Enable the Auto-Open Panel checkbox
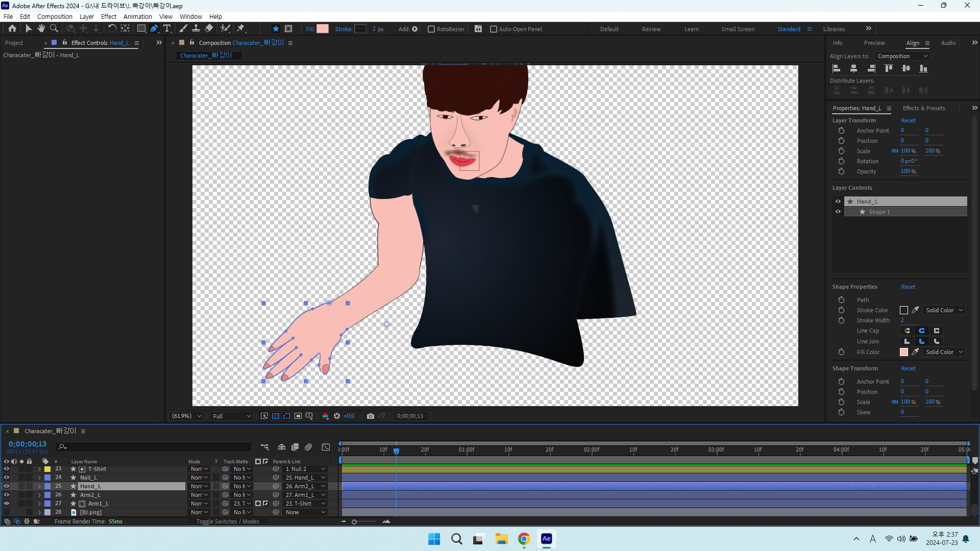This screenshot has height=551, width=980. (494, 29)
